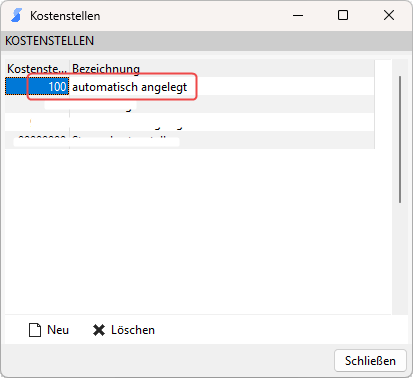Click the gray KOSTENSTELLEN heading bar

click(206, 41)
